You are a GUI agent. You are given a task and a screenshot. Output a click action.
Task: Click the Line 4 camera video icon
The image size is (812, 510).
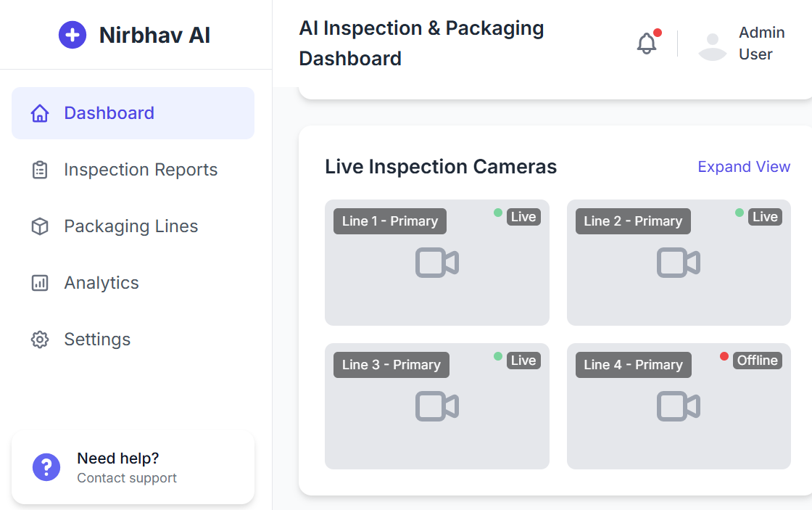[x=678, y=406]
